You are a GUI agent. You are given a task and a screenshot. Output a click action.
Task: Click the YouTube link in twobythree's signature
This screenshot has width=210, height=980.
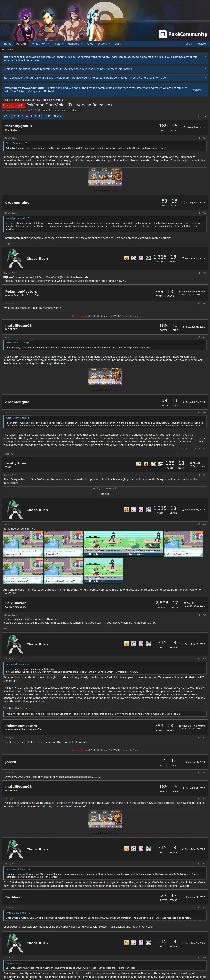tap(105, 494)
